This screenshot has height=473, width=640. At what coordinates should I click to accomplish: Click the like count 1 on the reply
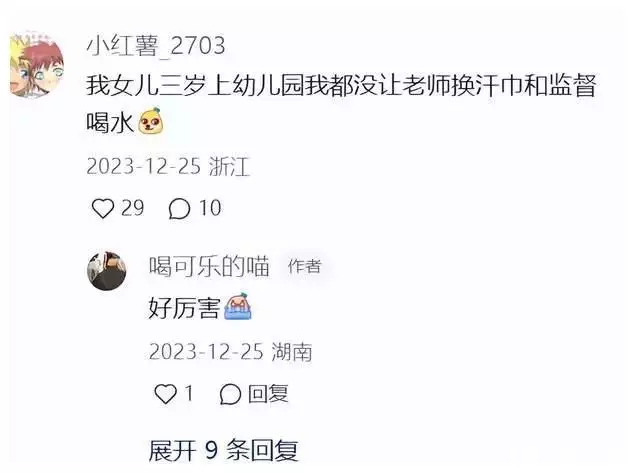pyautogui.click(x=188, y=393)
